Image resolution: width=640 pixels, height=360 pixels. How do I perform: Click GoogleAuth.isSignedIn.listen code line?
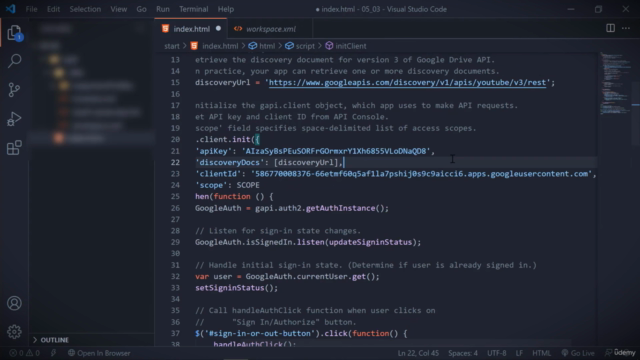click(x=308, y=242)
